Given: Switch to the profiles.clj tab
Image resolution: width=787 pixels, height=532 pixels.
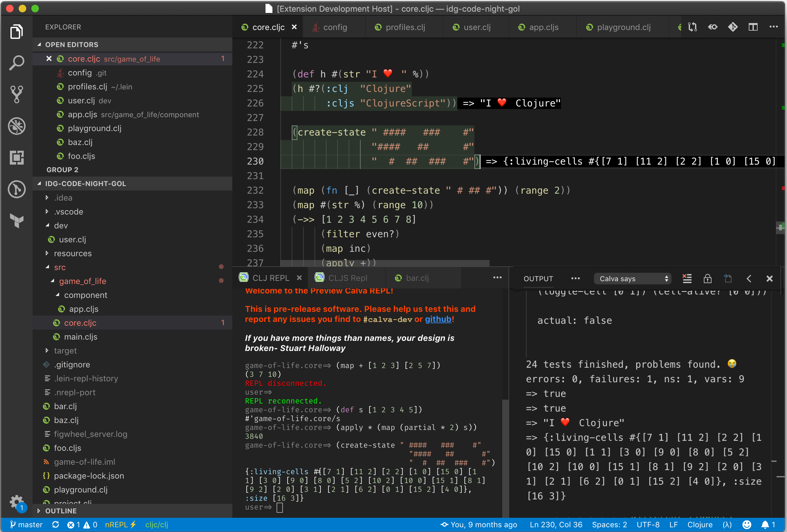Looking at the screenshot, I should (405, 27).
